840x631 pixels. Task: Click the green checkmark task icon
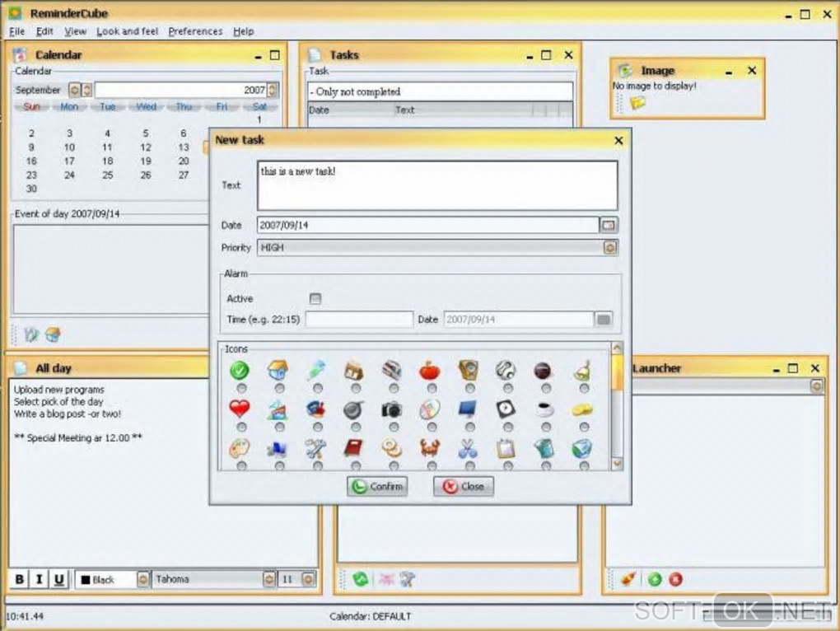coord(240,370)
